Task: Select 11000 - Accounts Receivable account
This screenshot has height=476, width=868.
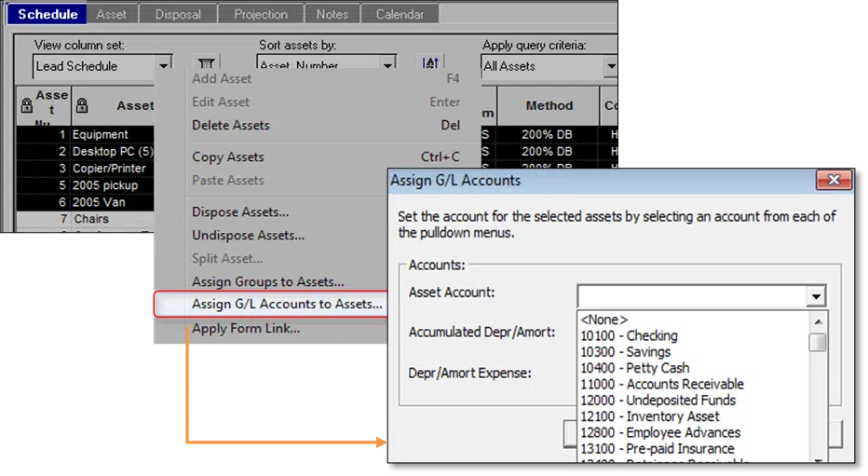Action: (x=693, y=384)
